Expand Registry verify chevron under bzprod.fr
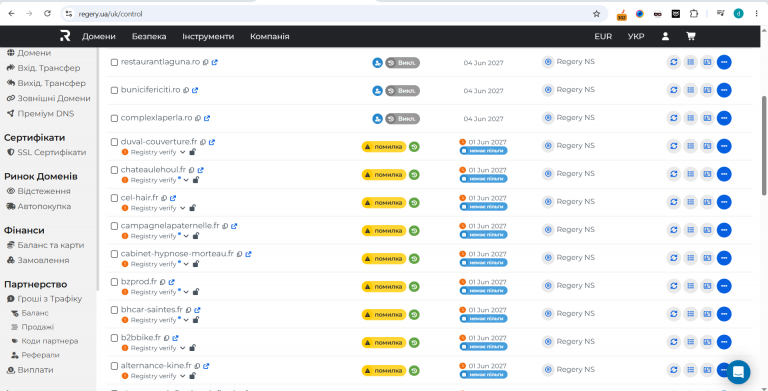 tap(186, 292)
